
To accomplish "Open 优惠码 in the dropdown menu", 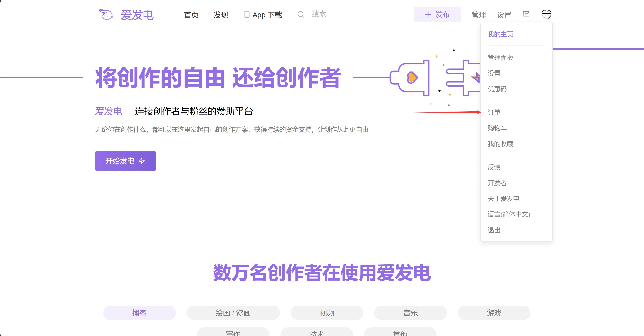I will 497,89.
